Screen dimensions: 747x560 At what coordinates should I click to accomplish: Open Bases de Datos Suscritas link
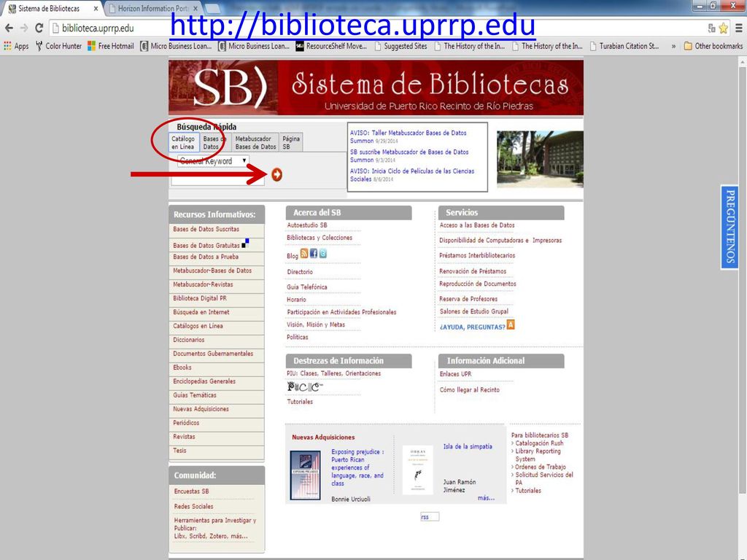click(x=206, y=229)
